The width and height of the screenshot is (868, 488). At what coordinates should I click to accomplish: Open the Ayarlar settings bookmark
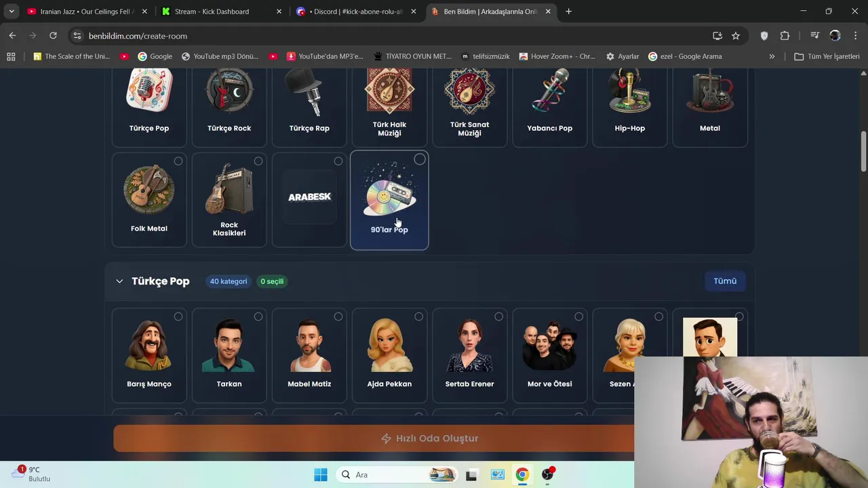(623, 56)
